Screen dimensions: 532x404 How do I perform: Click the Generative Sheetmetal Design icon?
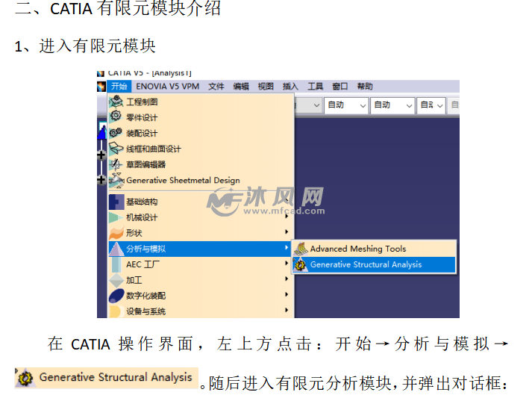coord(116,180)
